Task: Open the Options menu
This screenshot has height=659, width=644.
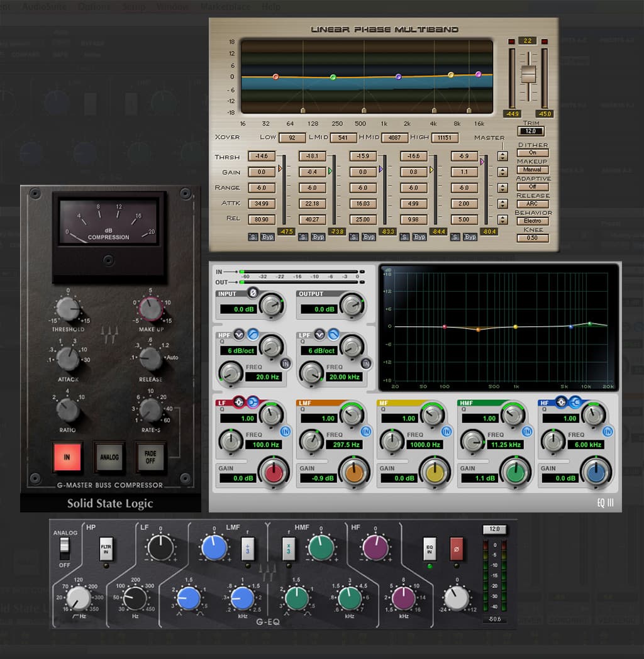Action: [x=94, y=7]
